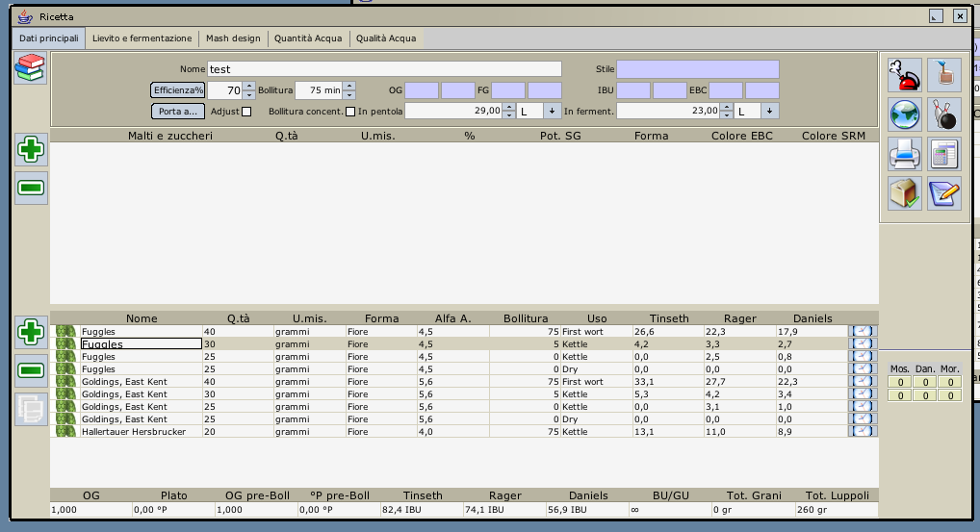Screen dimensions: 980x532
Task: Click the Stile input field
Action: tap(698, 69)
